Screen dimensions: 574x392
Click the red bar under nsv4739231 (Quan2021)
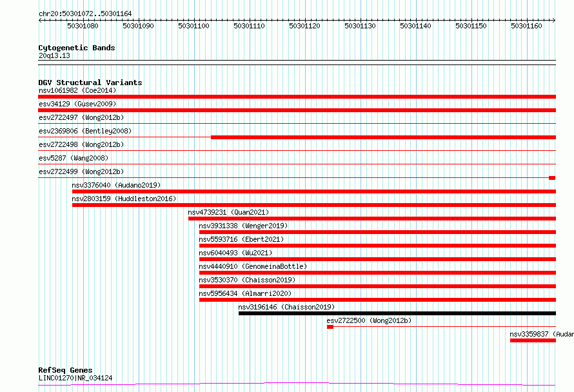click(x=372, y=219)
